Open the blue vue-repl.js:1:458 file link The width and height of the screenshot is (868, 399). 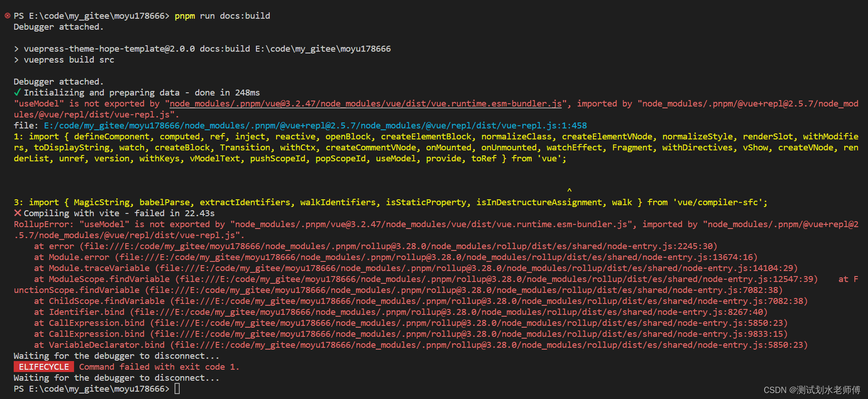315,125
